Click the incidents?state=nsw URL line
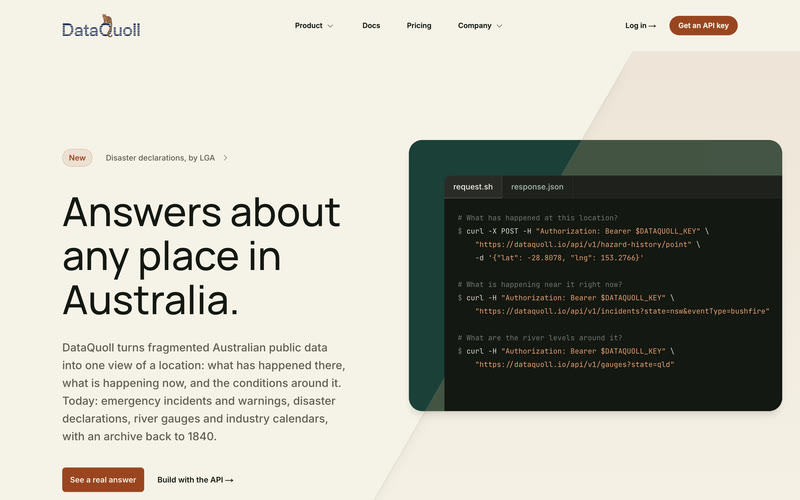Screen dimensions: 800x500 (622, 311)
